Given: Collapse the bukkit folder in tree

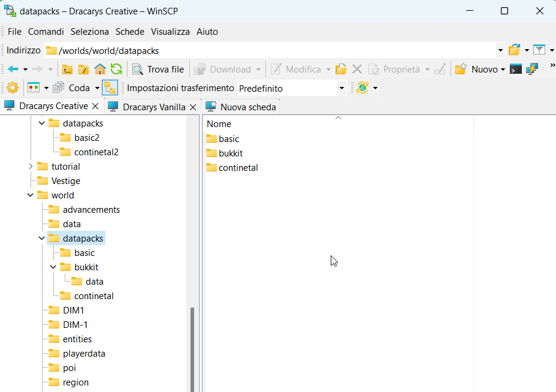Looking at the screenshot, I should click(53, 267).
